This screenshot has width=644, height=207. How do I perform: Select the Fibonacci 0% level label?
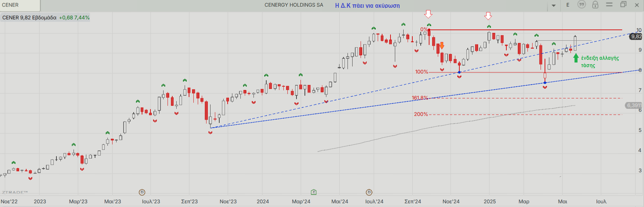(424, 30)
